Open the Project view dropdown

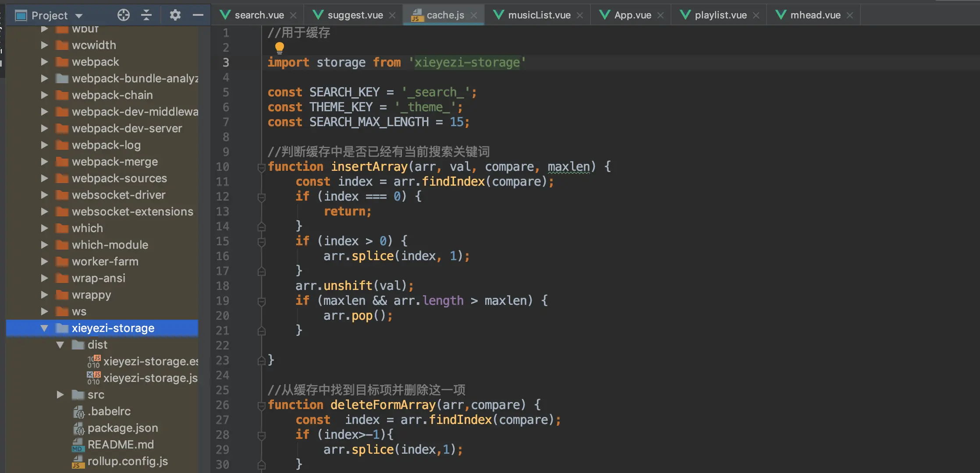coord(79,15)
